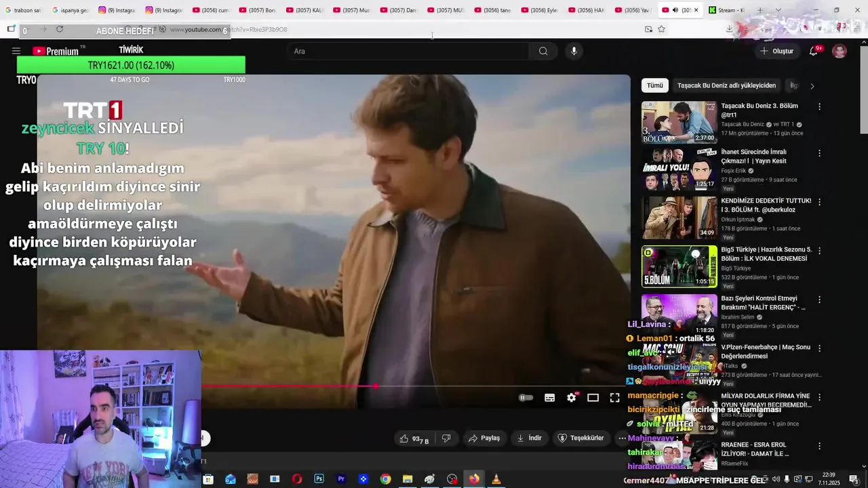Open options for Bazı Şeyleri Kontrol video
The width and height of the screenshot is (868, 488).
(x=819, y=300)
